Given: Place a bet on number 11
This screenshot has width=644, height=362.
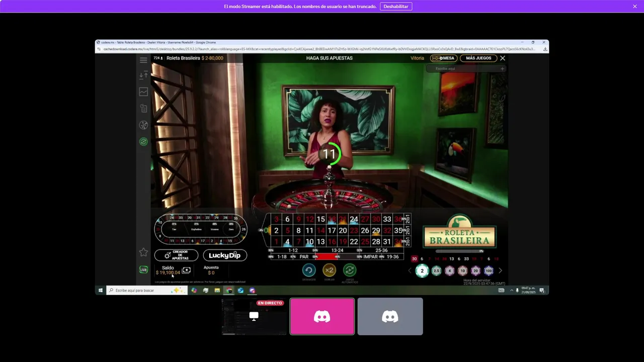Looking at the screenshot, I should (309, 231).
